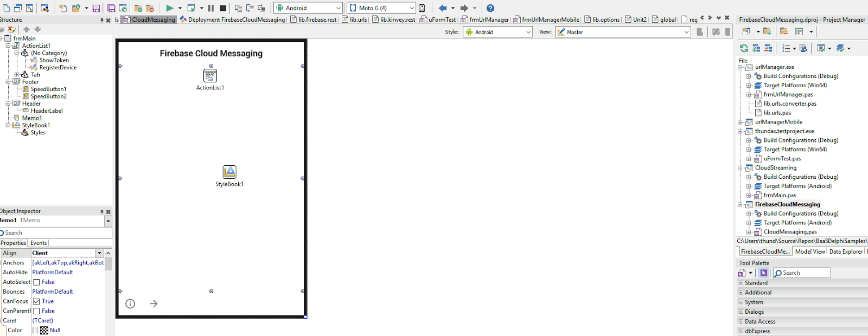Open the Align property dropdown arrow
The image size is (868, 336).
[x=99, y=253]
